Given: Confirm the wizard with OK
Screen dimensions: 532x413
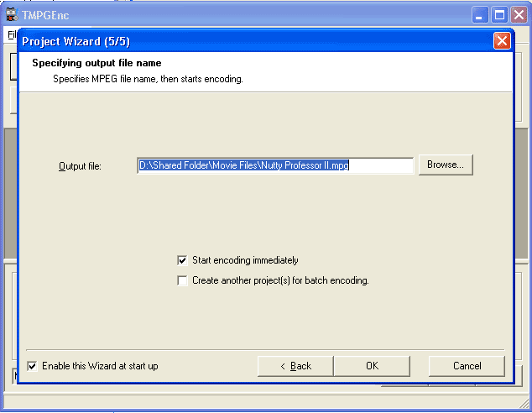Looking at the screenshot, I should coord(372,366).
